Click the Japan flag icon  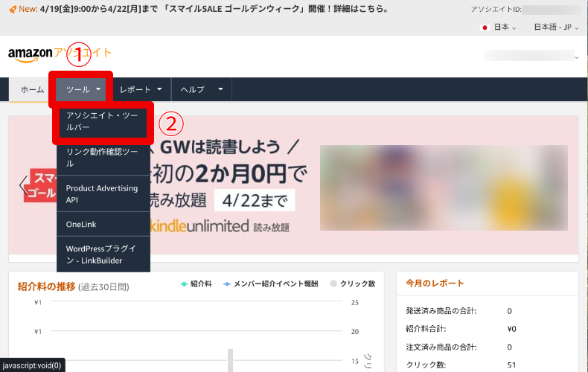[485, 28]
